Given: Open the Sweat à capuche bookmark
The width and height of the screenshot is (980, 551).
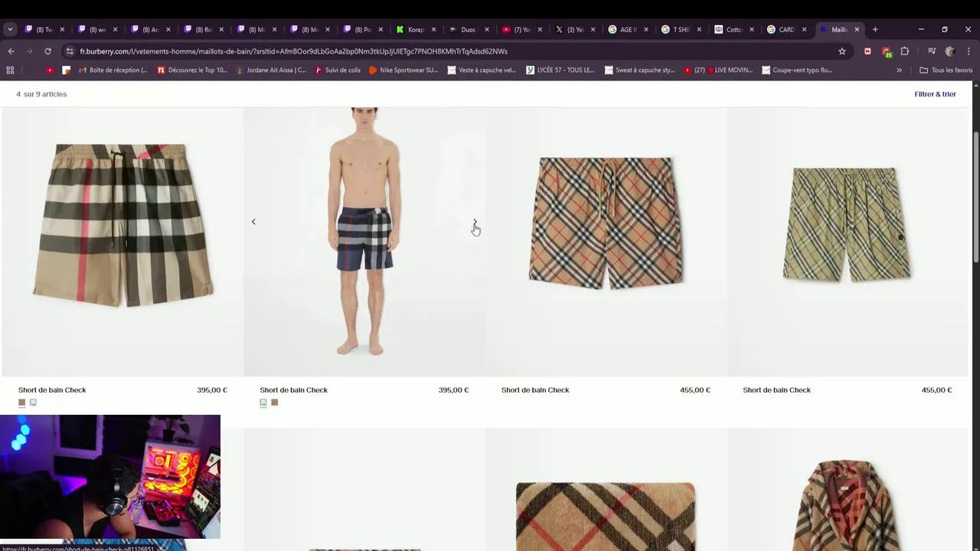Looking at the screenshot, I should tap(639, 70).
